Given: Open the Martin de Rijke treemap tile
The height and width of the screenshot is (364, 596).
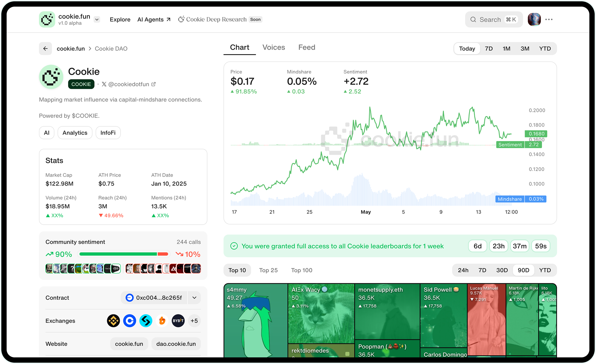Looking at the screenshot, I should pos(522,319).
